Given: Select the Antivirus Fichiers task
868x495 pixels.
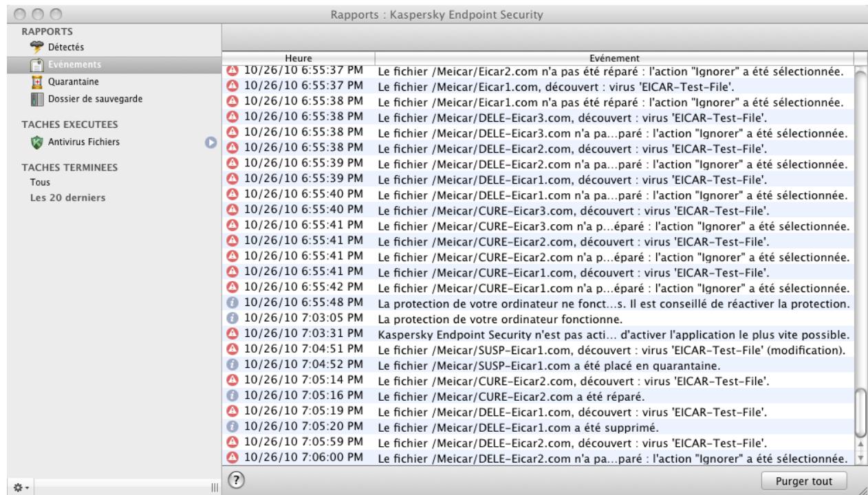Looking at the screenshot, I should click(83, 142).
